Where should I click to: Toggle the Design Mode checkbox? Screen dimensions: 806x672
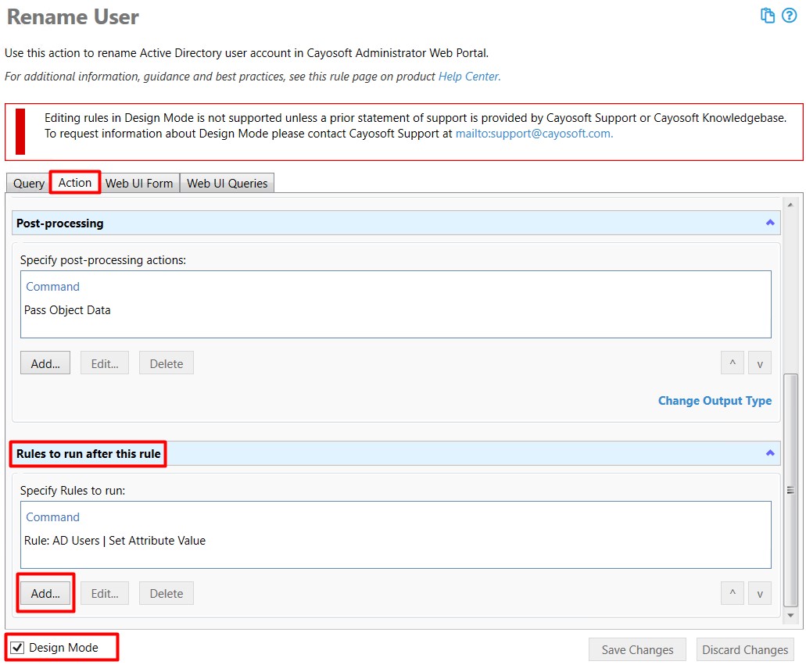[x=17, y=647]
